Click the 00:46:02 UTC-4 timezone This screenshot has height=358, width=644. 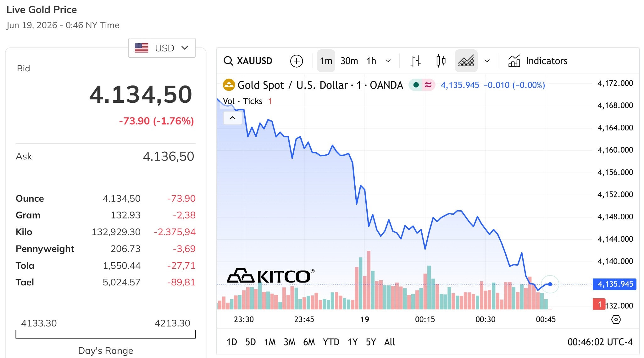point(600,342)
